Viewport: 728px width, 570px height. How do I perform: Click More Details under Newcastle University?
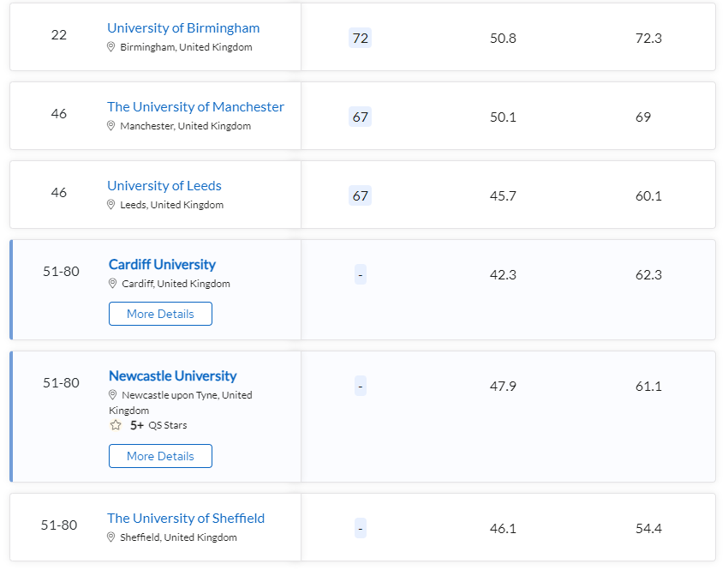[x=160, y=456]
